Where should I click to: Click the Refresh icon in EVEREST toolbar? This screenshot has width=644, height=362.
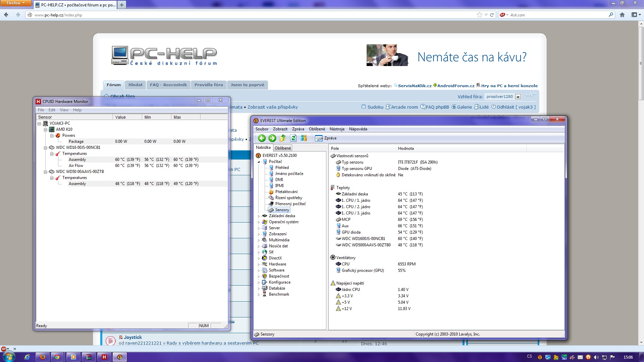(293, 138)
